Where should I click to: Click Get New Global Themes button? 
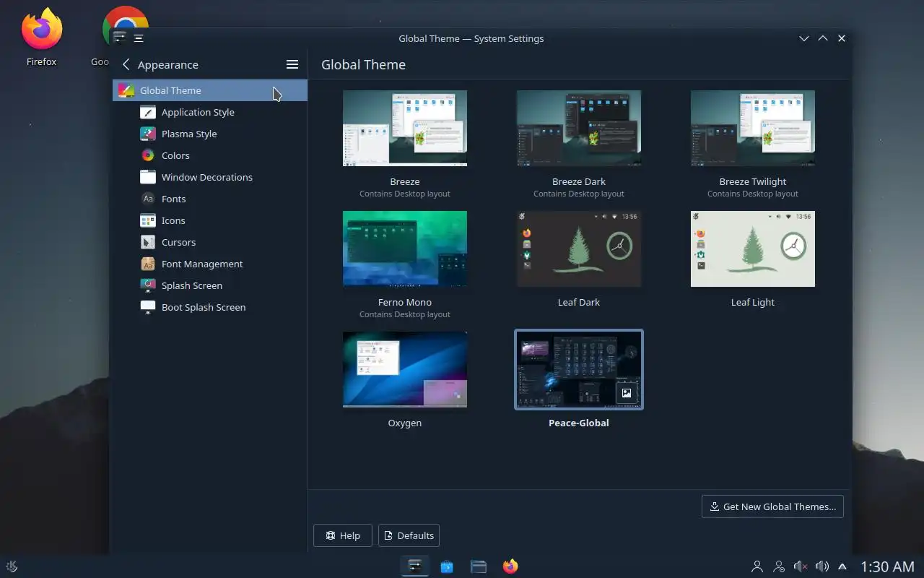click(772, 506)
